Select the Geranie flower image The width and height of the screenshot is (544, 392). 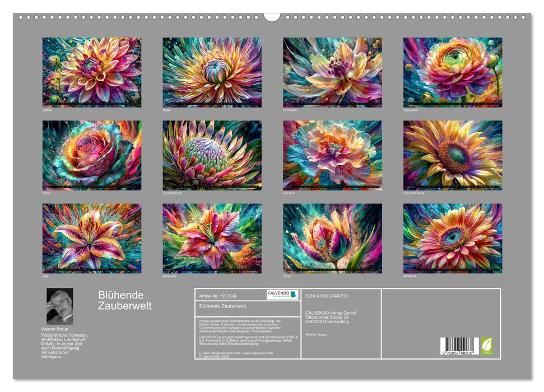[332, 155]
